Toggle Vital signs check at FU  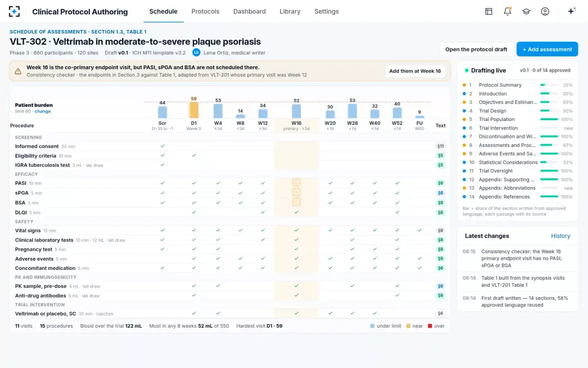419,230
